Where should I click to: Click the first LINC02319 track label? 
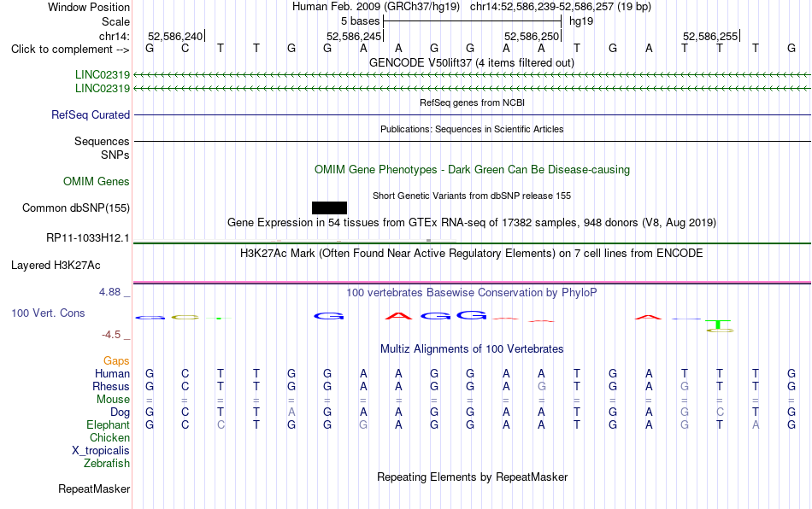[x=102, y=75]
